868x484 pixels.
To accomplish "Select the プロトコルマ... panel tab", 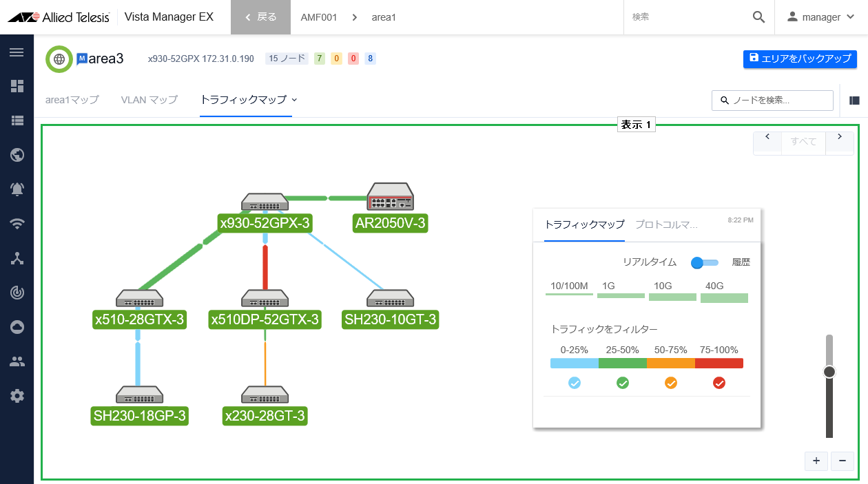I will tap(666, 224).
